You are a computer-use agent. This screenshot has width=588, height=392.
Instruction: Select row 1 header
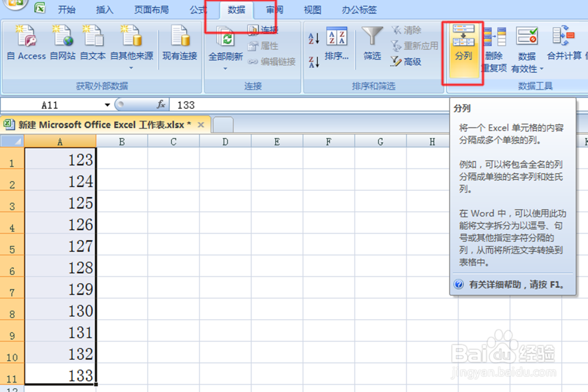(12, 159)
